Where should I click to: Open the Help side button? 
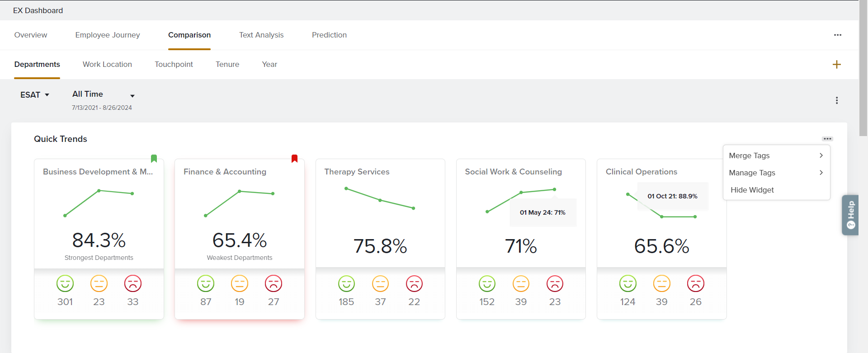pos(850,215)
